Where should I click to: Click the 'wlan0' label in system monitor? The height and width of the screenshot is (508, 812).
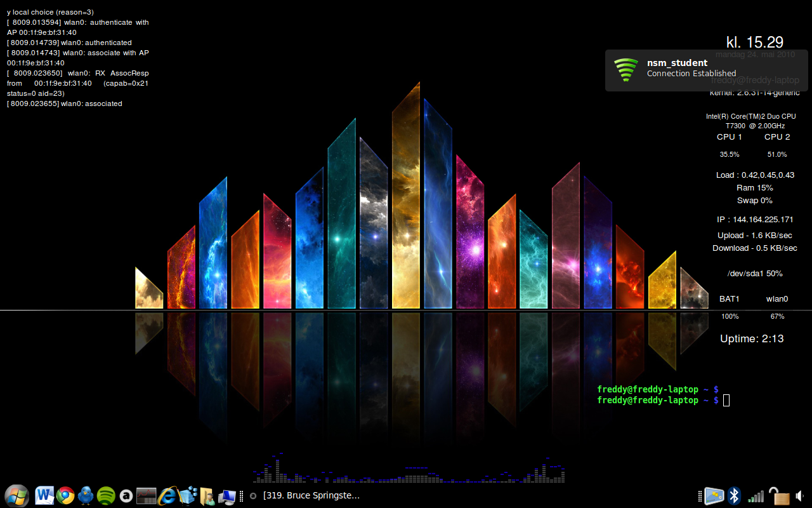click(777, 298)
